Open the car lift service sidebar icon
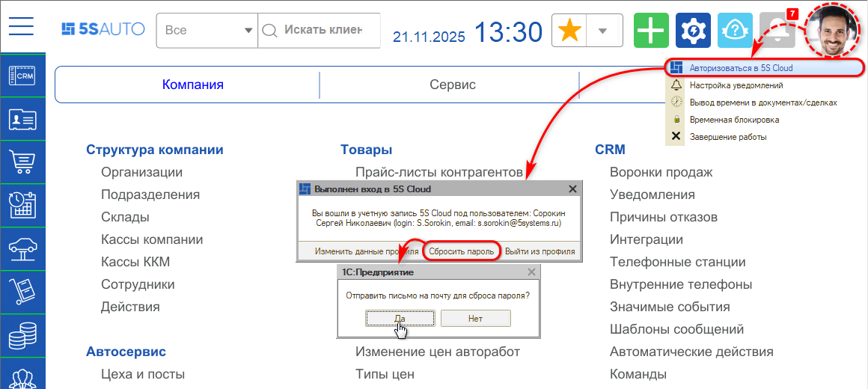This screenshot has width=868, height=389. [22, 248]
